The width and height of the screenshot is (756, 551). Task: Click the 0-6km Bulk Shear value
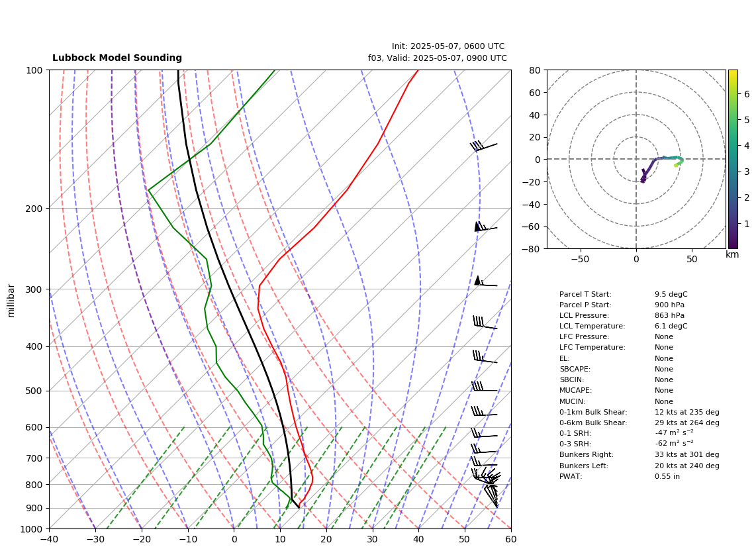pyautogui.click(x=686, y=423)
